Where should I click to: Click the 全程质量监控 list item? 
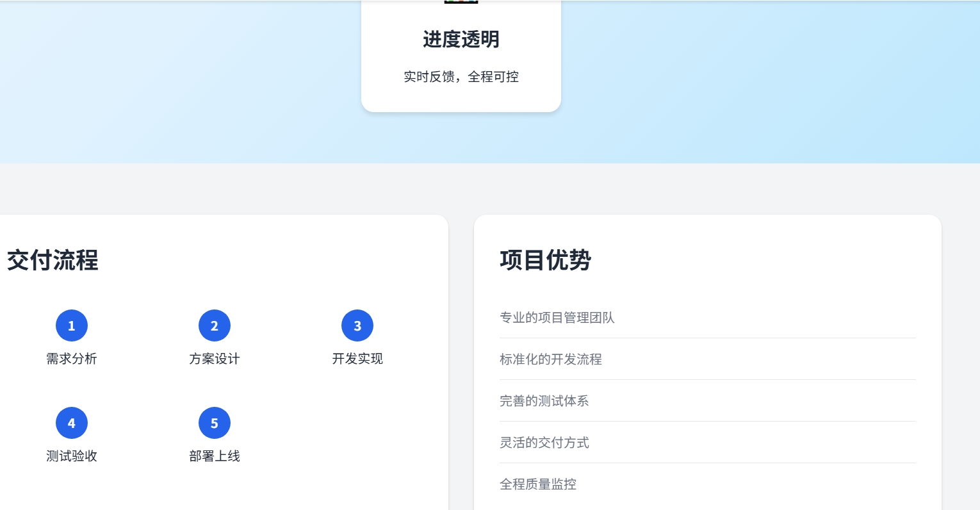(x=538, y=484)
